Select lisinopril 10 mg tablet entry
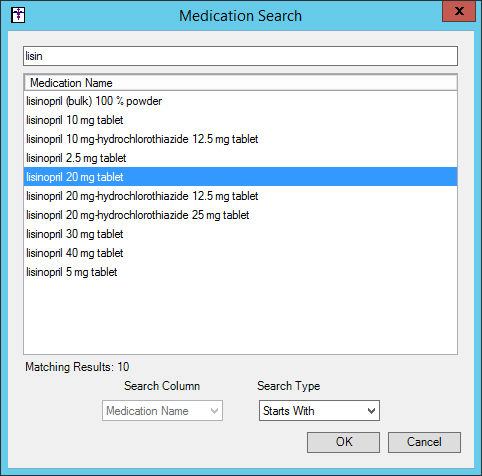Viewport: 482px width, 476px height. [240, 120]
